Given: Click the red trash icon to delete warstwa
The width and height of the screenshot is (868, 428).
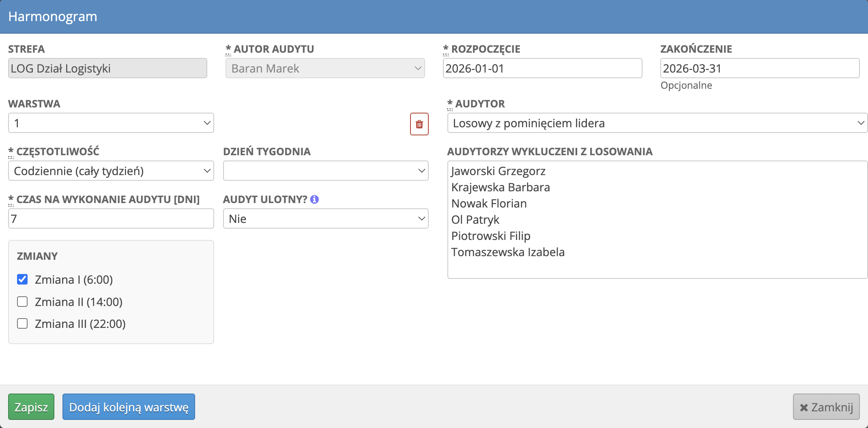Looking at the screenshot, I should coord(419,124).
